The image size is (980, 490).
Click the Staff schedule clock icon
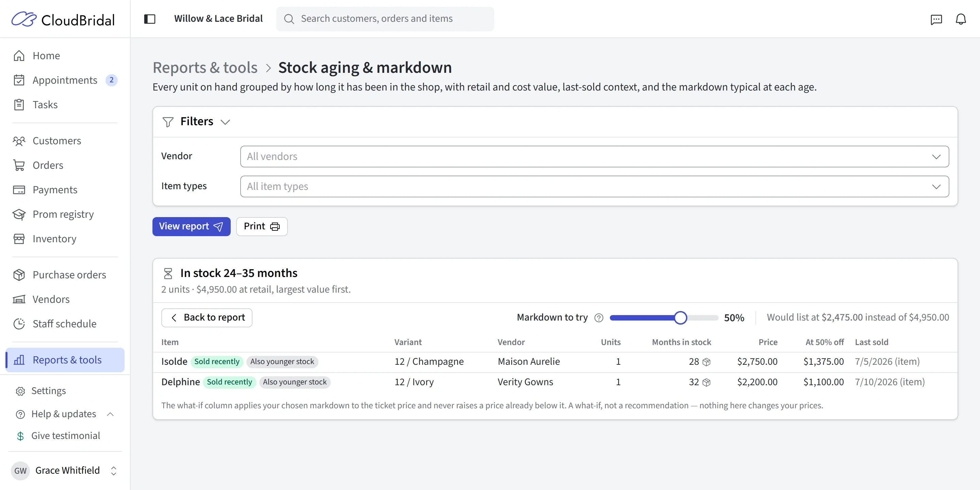(19, 324)
